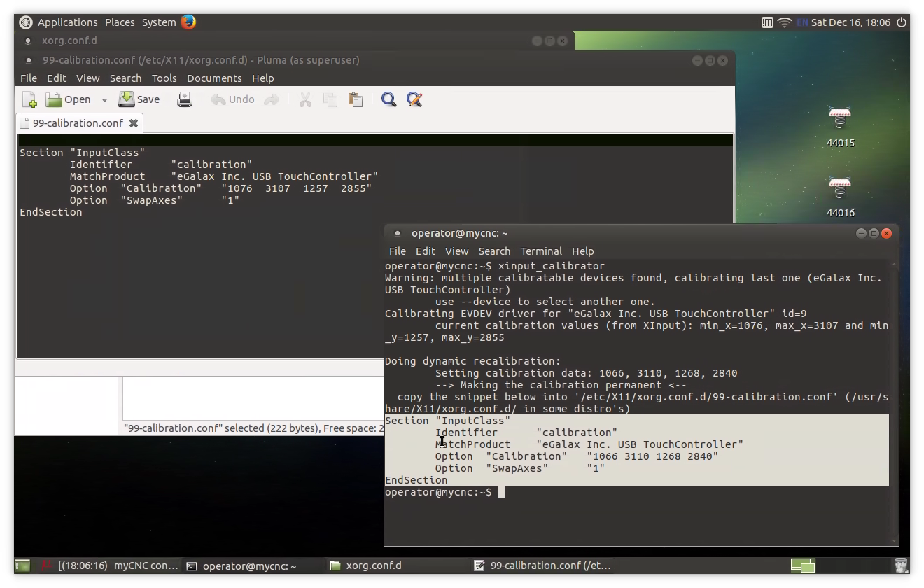
Task: Click the Find magnifier icon in toolbar
Action: pos(388,99)
